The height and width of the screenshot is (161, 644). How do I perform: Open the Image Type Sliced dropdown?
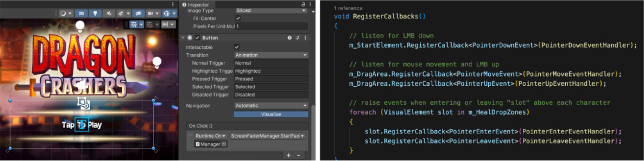(x=271, y=10)
